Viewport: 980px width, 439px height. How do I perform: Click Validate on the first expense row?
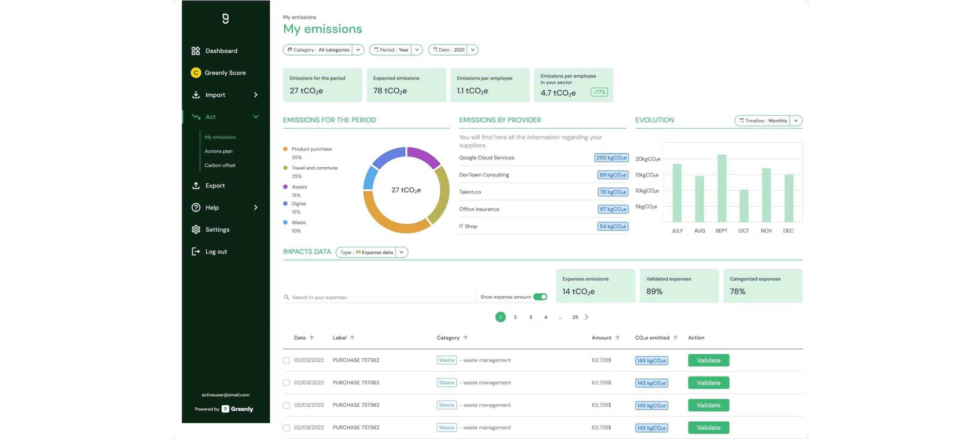[708, 360]
